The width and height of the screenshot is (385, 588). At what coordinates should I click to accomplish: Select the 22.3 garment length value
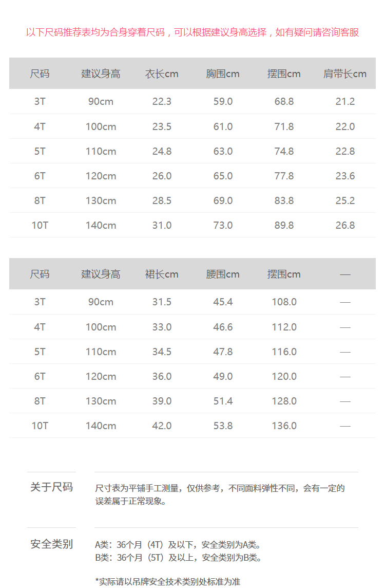click(x=162, y=102)
